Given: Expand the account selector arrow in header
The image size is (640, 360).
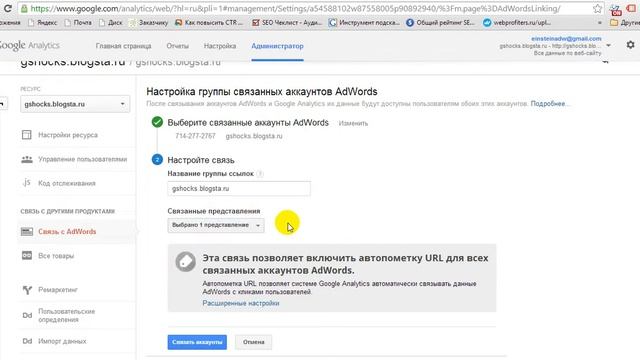Looking at the screenshot, I should (609, 45).
